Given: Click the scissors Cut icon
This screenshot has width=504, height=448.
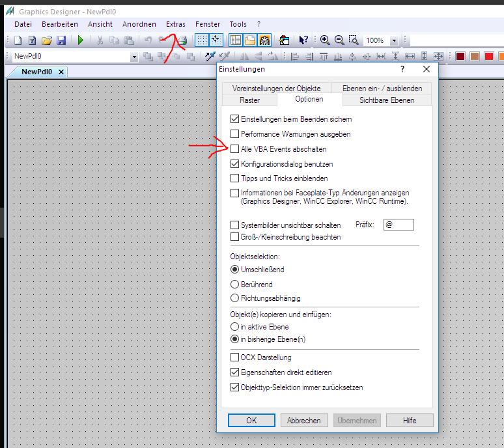Looking at the screenshot, I should [100, 40].
